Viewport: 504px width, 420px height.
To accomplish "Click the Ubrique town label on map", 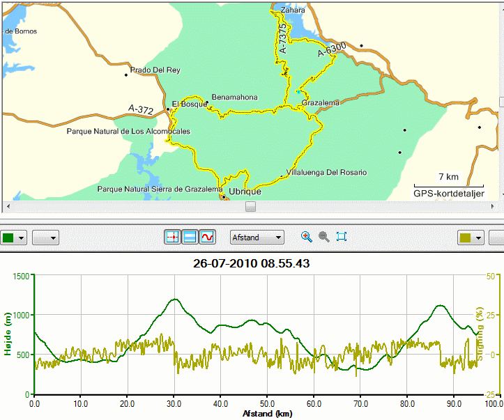I will pos(245,192).
